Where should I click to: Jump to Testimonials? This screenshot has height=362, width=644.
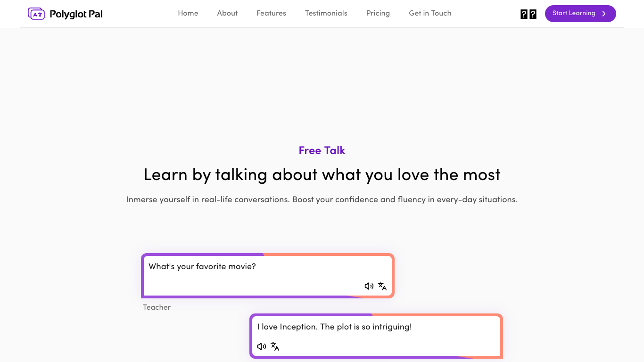click(x=326, y=13)
